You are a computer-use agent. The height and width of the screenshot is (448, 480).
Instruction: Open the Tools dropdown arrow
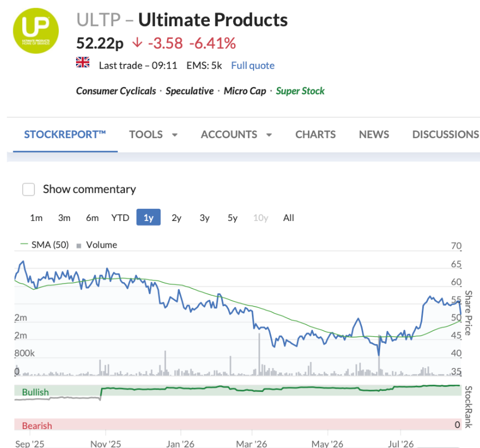(x=174, y=135)
